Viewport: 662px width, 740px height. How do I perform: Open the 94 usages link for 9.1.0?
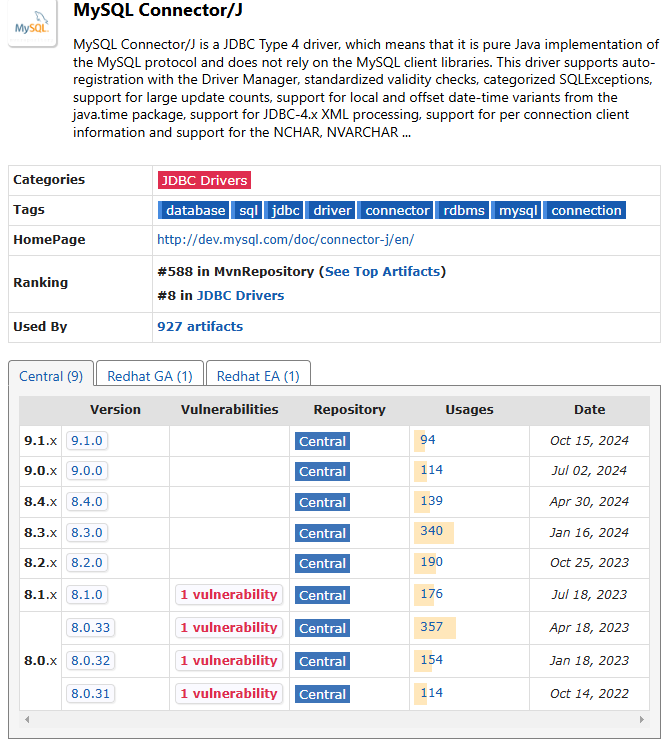coord(427,440)
